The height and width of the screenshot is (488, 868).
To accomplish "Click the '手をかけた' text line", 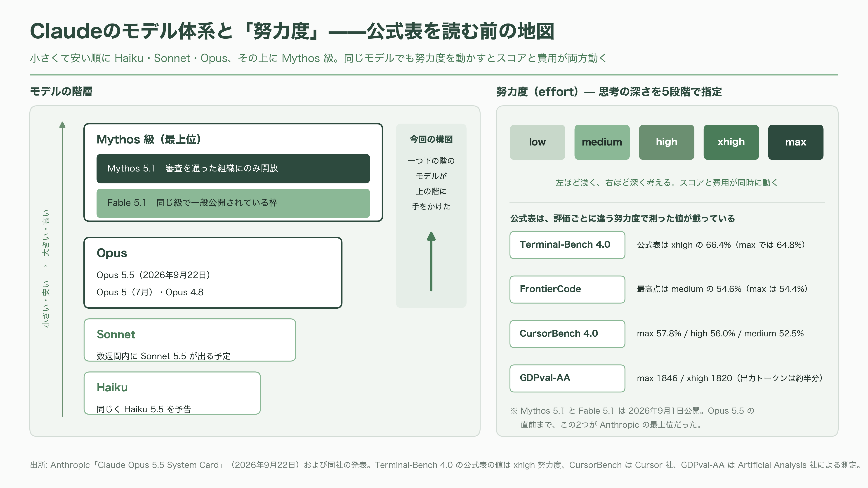I will pos(431,206).
